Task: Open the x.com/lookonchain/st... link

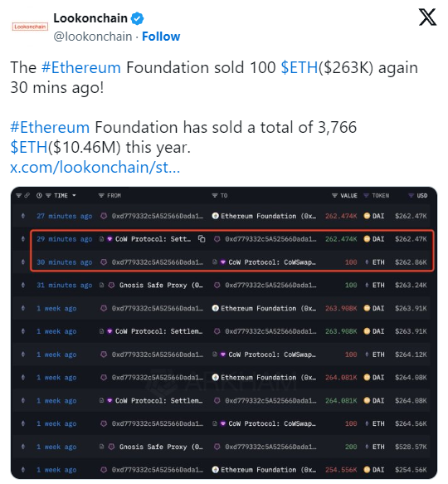Action: pos(95,167)
